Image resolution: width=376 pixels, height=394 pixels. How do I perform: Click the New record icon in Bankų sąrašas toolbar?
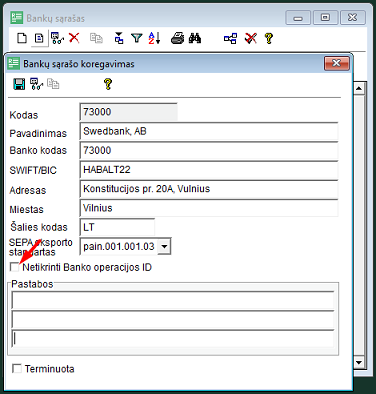pos(22,38)
